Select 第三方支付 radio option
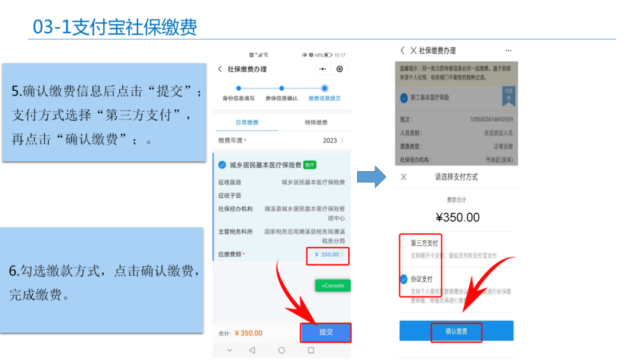The width and height of the screenshot is (644, 363). click(x=404, y=244)
